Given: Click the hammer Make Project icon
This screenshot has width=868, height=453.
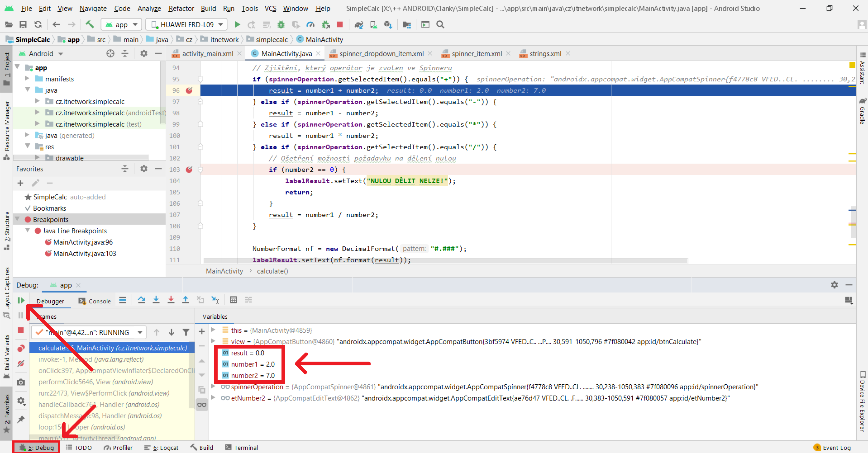Looking at the screenshot, I should tap(90, 24).
